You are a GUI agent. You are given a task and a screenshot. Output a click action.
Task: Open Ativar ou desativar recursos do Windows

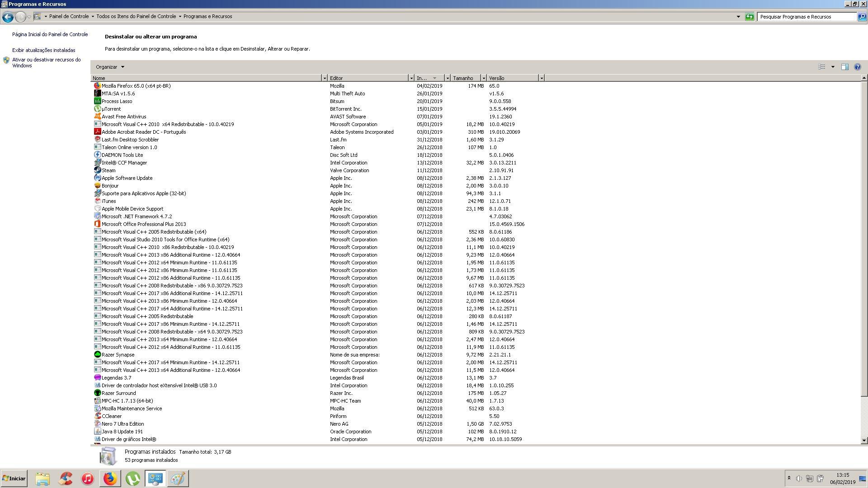(x=46, y=62)
